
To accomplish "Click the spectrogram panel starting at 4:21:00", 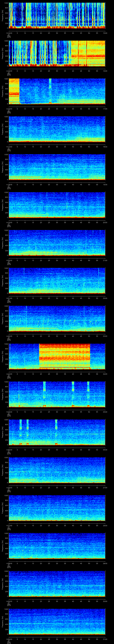I will 57,280.
